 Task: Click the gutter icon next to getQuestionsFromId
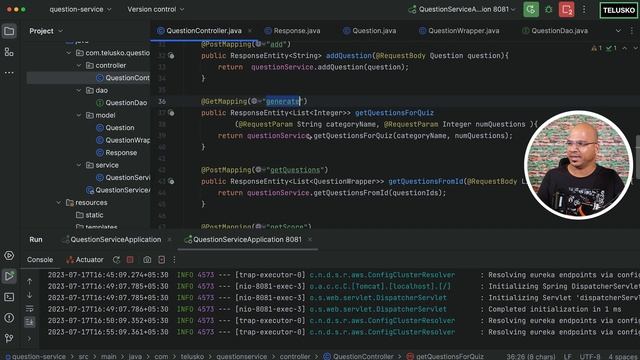tap(171, 181)
